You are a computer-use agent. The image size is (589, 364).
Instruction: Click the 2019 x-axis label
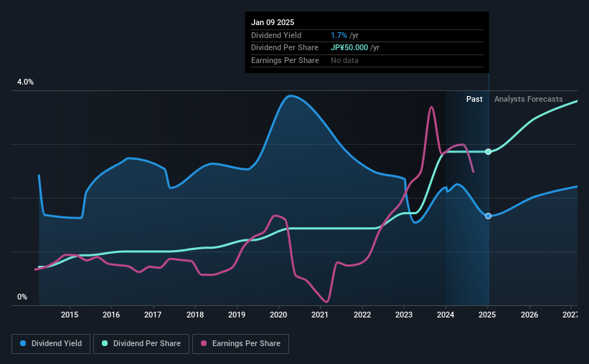point(237,315)
